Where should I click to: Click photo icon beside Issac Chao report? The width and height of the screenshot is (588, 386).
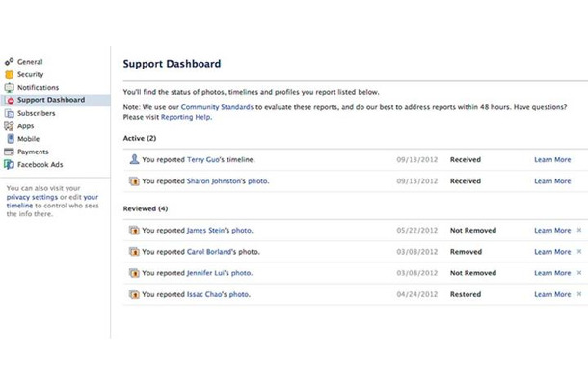click(134, 294)
